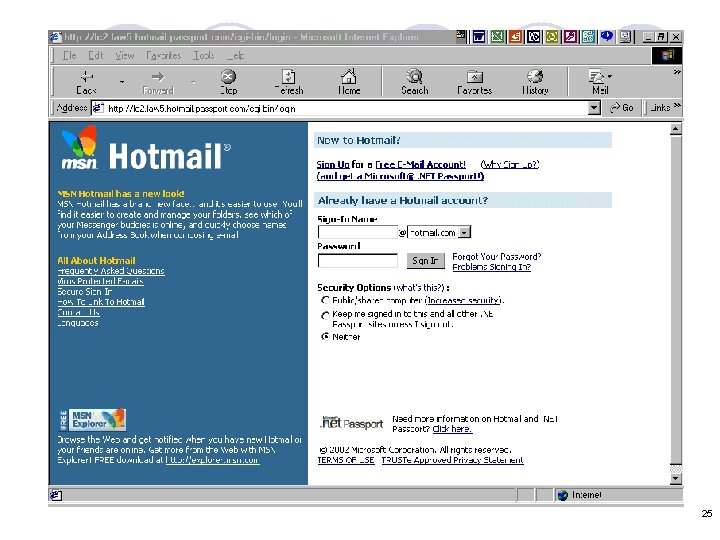Open the Favorites folder icon

tap(474, 76)
